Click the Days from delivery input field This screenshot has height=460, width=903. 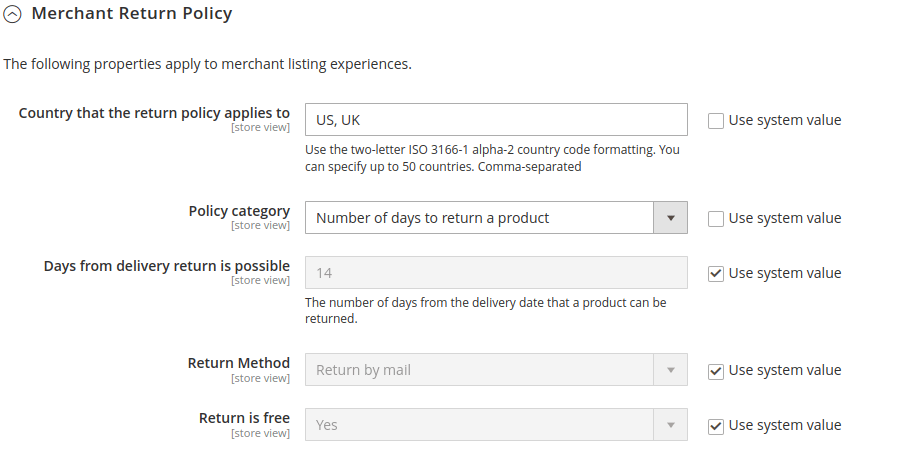pyautogui.click(x=496, y=272)
